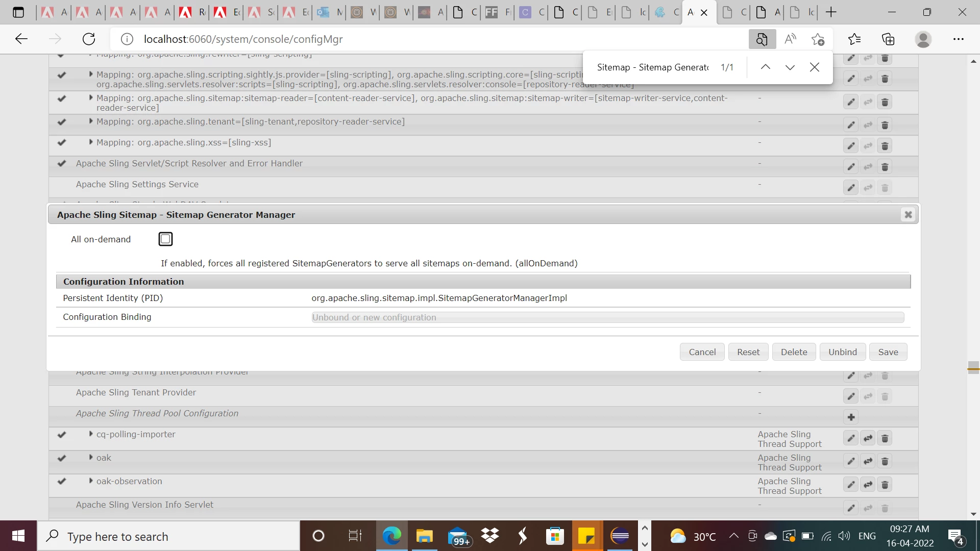Delete the sling-xss mapping entry
Screen dimensions: 980x551
pos(885,146)
